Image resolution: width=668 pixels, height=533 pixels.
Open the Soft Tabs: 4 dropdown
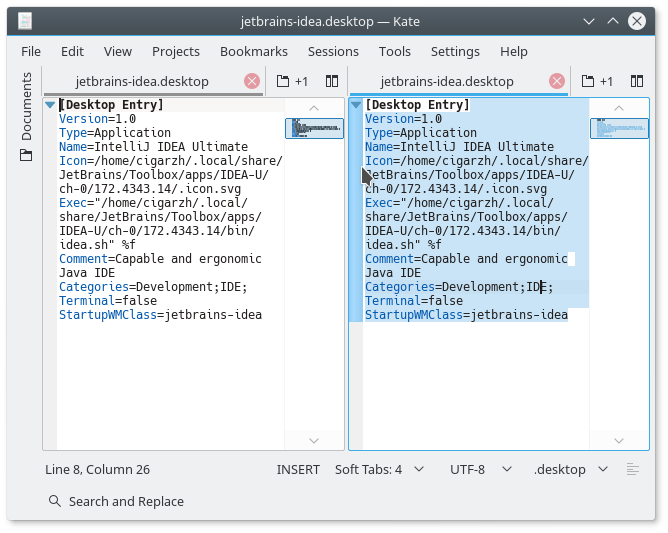pos(379,470)
